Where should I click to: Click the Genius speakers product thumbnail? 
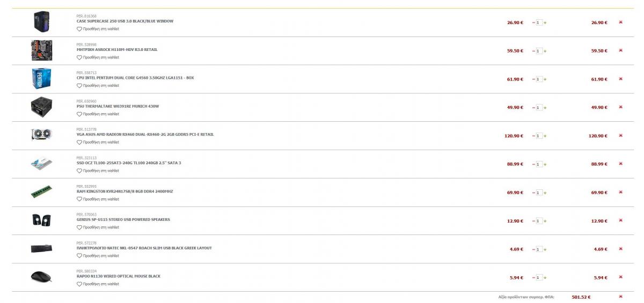41,220
